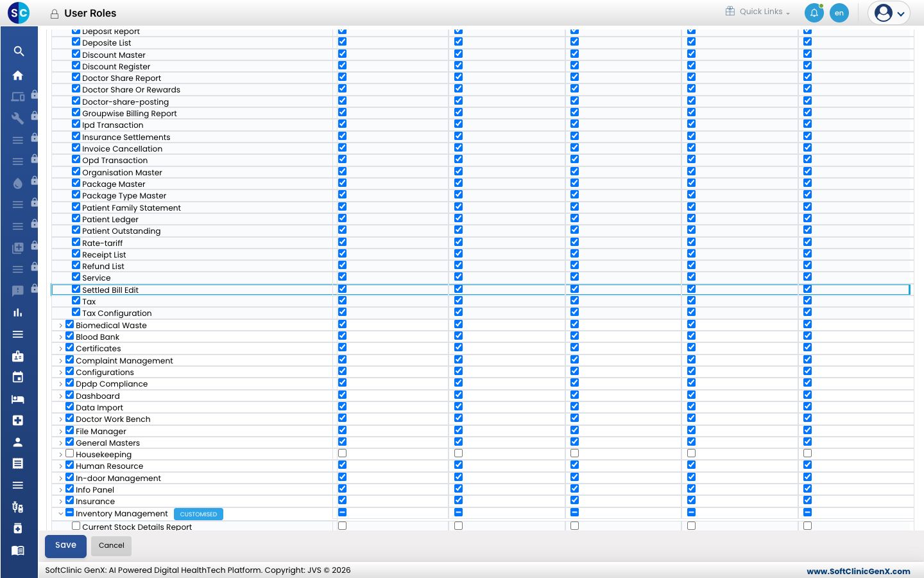Open the wrench tools sidebar icon
Image resolution: width=924 pixels, height=578 pixels.
click(x=18, y=118)
